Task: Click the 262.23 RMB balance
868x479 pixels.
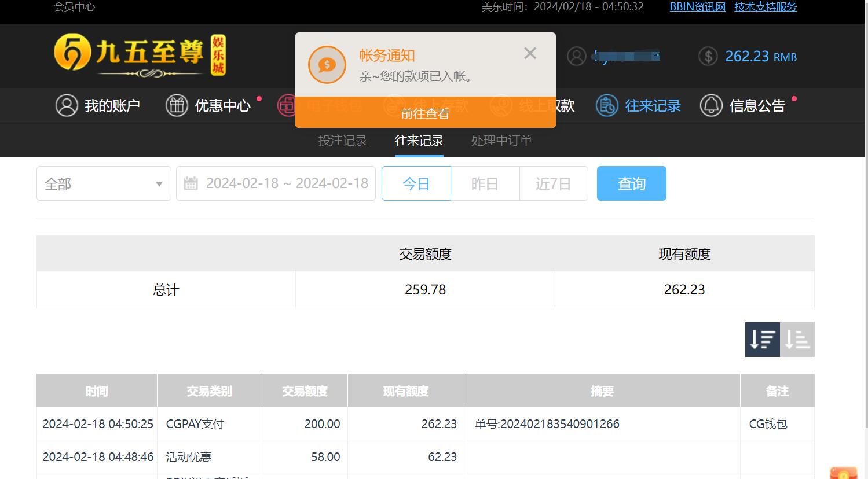Action: (x=761, y=57)
